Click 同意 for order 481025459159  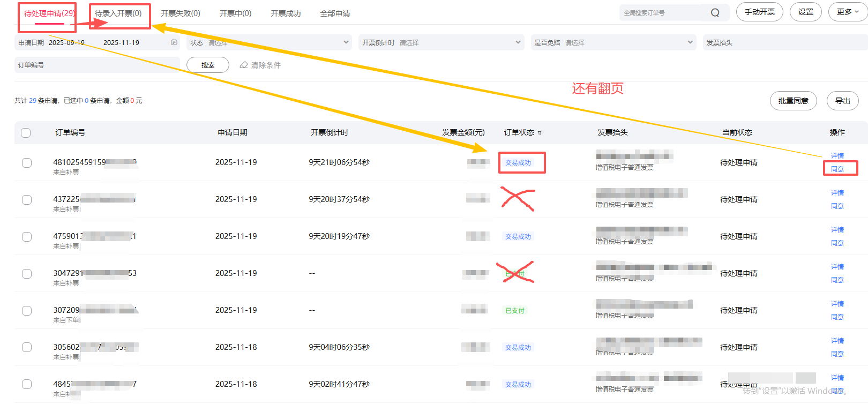pos(837,169)
